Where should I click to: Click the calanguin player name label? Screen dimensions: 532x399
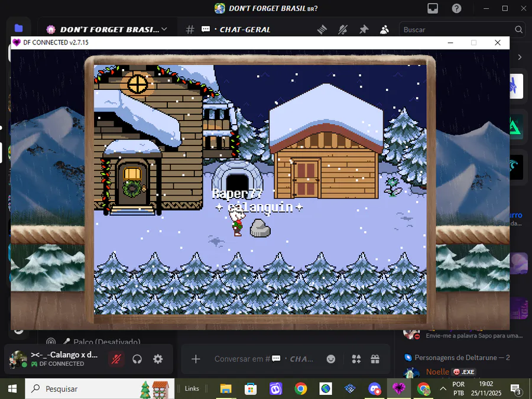pyautogui.click(x=260, y=207)
